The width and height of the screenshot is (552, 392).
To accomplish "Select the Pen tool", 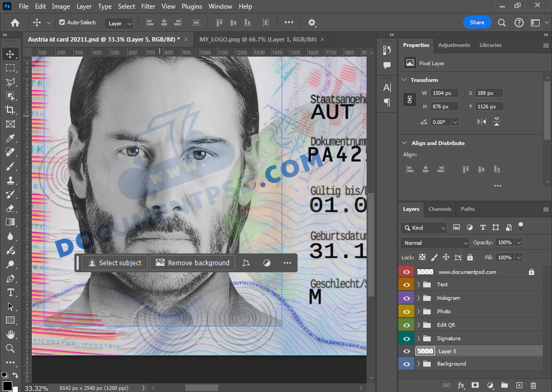I will 10,279.
